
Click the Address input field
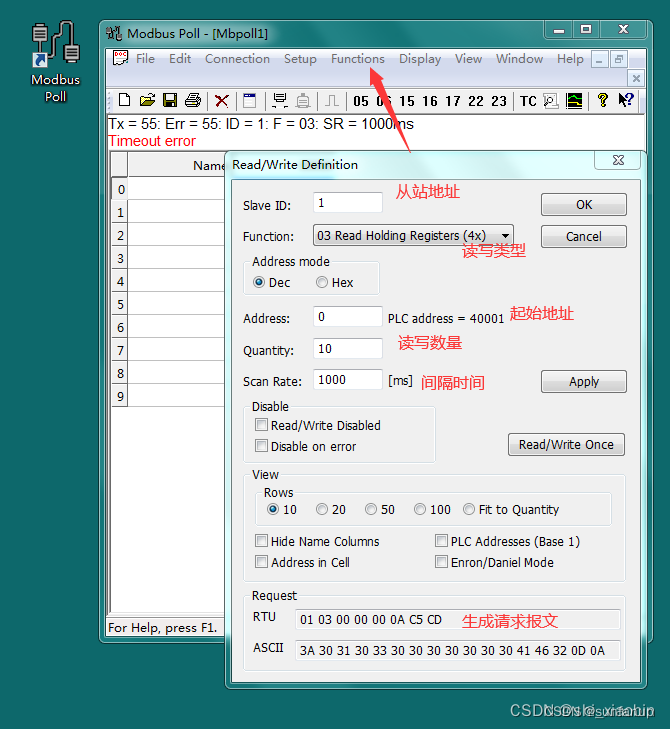pos(348,317)
